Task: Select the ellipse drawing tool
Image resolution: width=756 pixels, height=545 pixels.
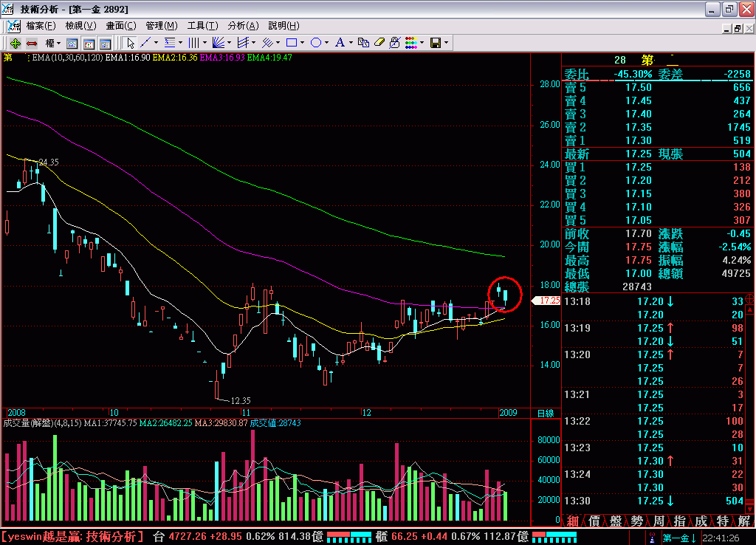Action: tap(316, 43)
